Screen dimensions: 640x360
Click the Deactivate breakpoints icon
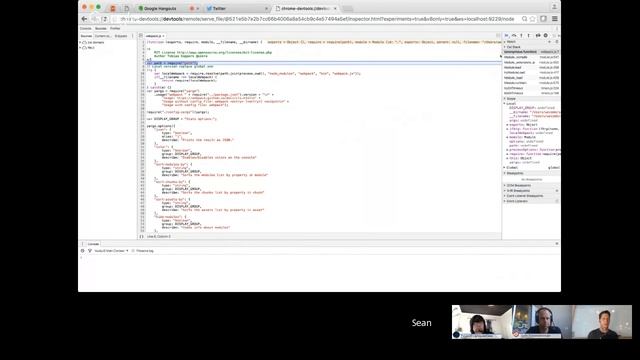pyautogui.click(x=538, y=36)
